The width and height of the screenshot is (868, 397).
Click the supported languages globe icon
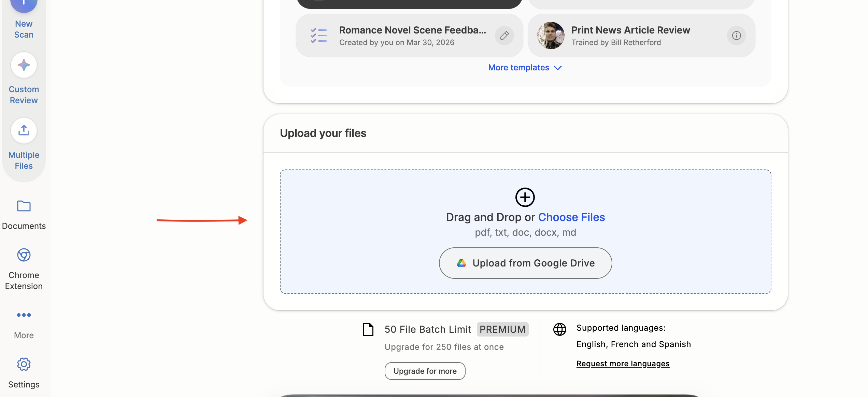(x=559, y=329)
